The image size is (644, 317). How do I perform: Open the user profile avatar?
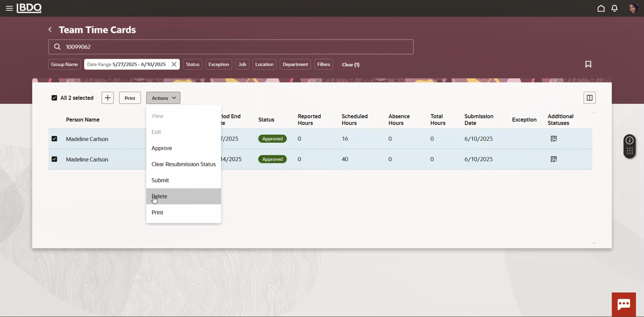tap(634, 8)
